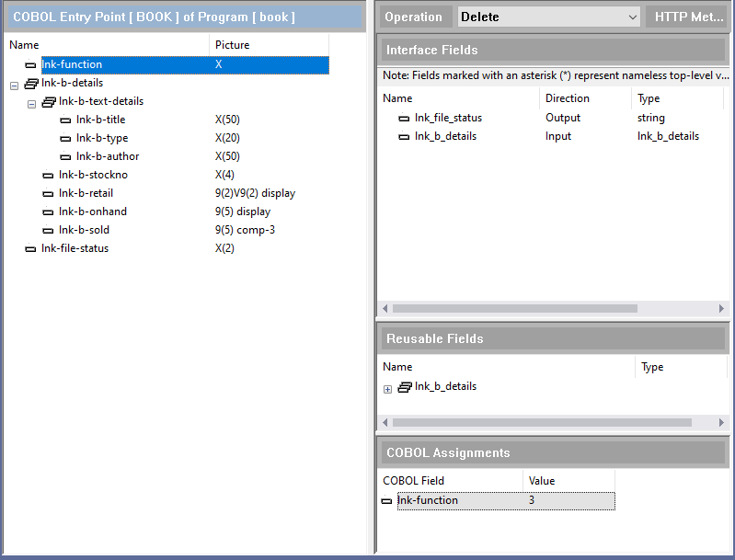
Task: Select the lnk-file-status entry in tree
Action: point(75,248)
